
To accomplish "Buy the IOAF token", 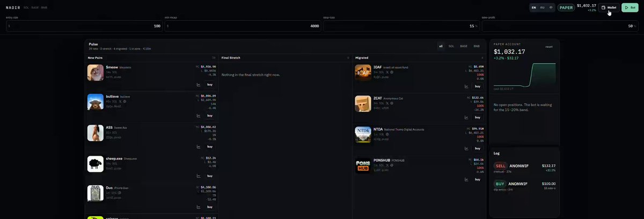I will [478, 86].
